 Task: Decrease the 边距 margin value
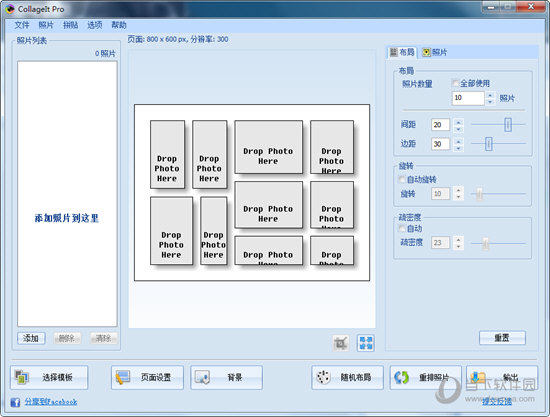[458, 147]
